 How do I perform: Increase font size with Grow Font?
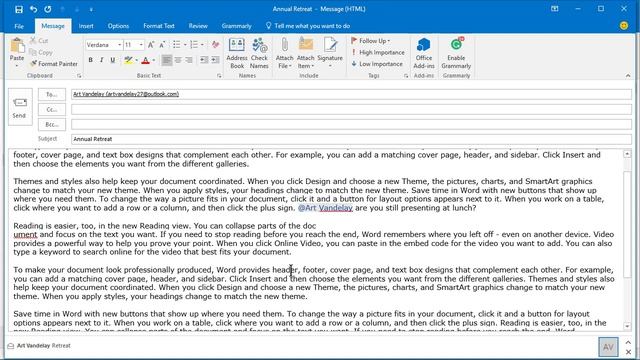(x=151, y=45)
